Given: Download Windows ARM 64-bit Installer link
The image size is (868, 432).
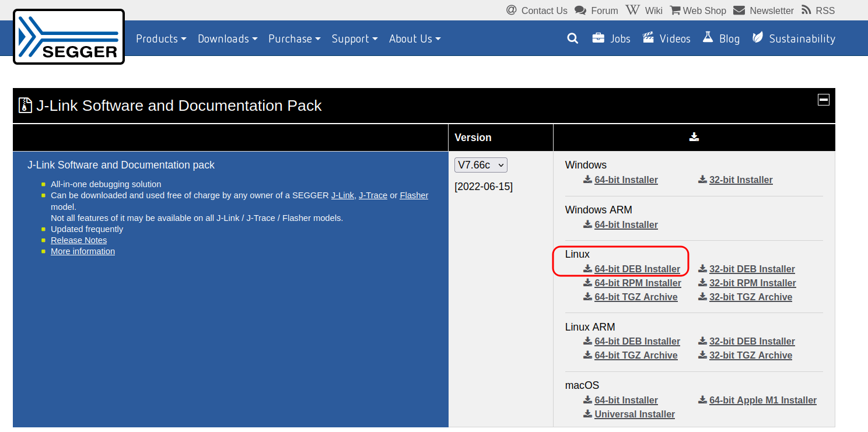Looking at the screenshot, I should (x=626, y=225).
